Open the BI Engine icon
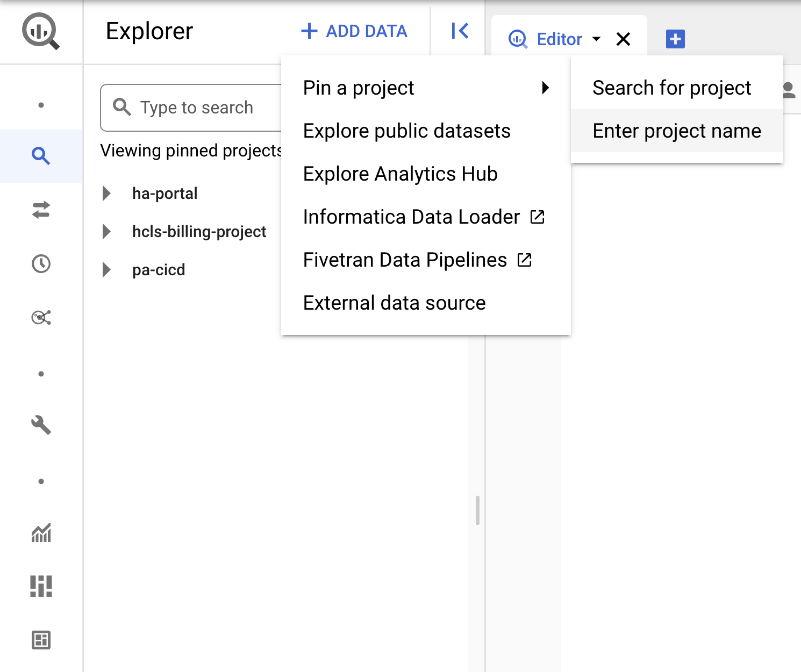The height and width of the screenshot is (672, 801). tap(41, 640)
